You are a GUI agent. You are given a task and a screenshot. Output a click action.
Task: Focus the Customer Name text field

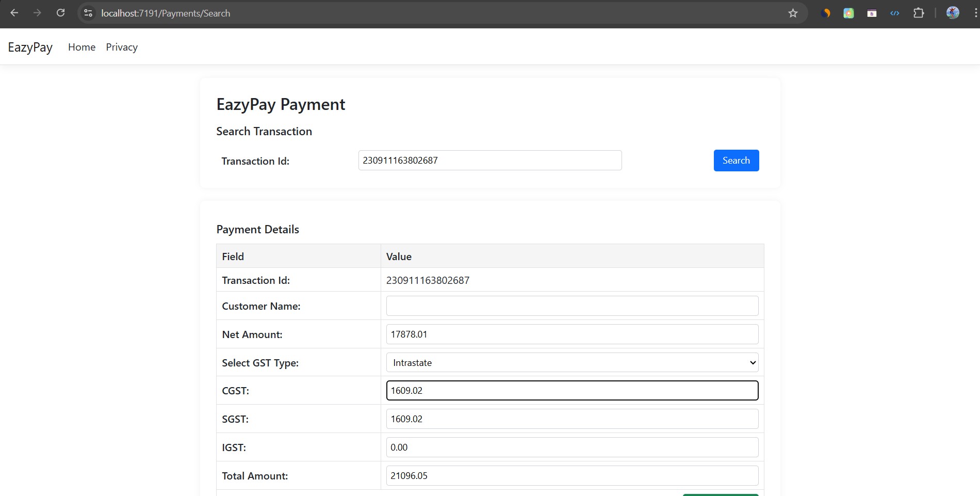572,306
